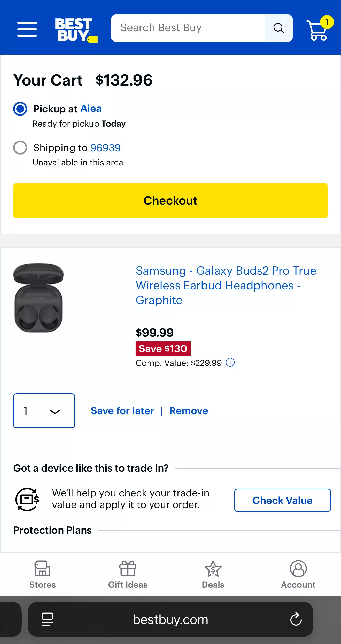Image resolution: width=341 pixels, height=644 pixels.
Task: Open the quantity dropdown
Action: click(44, 411)
